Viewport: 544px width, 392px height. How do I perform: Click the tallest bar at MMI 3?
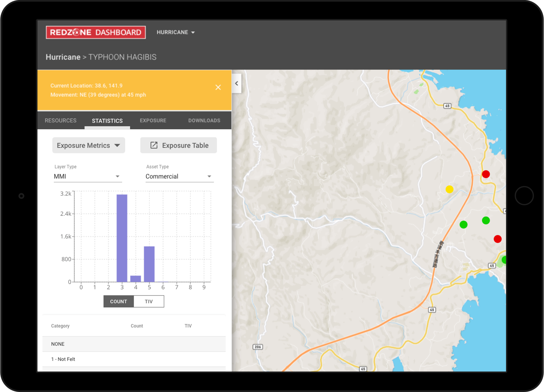pyautogui.click(x=122, y=238)
